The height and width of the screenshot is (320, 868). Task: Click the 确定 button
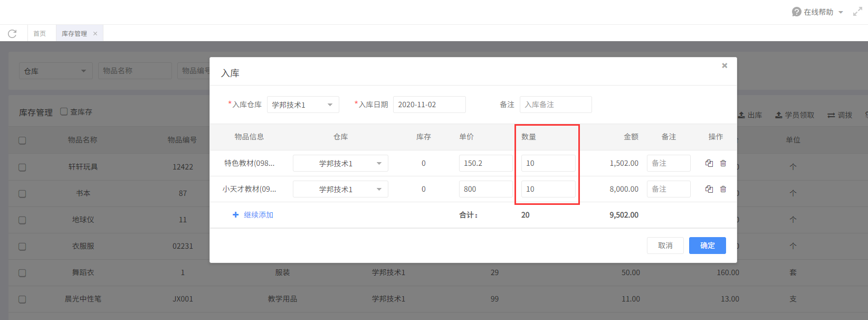708,246
